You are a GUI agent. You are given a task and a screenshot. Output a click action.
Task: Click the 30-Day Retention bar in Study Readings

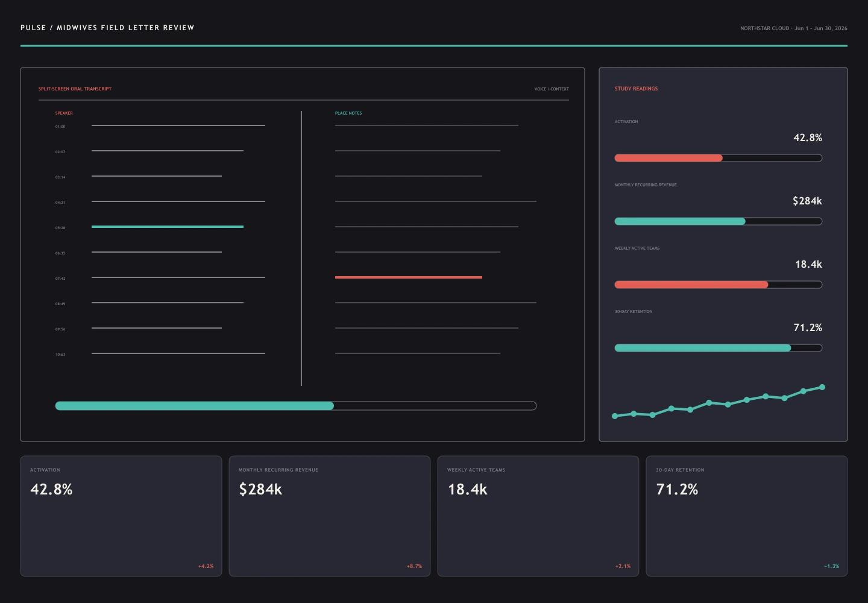(x=719, y=348)
